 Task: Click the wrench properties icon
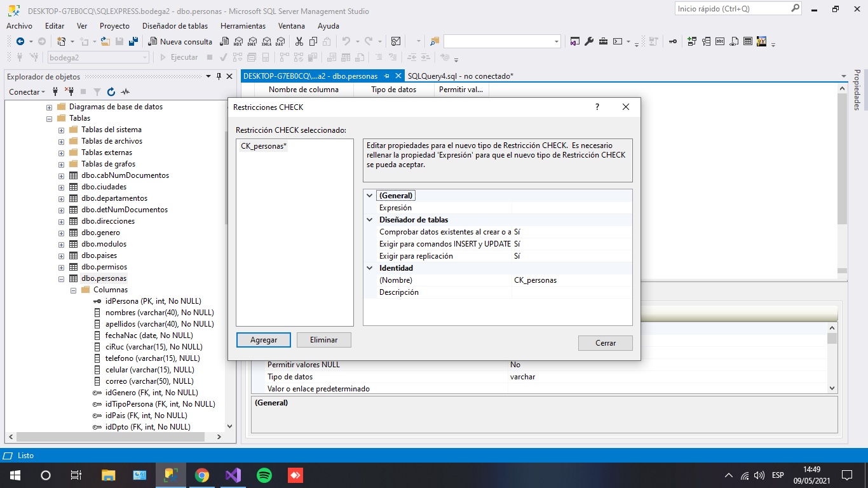(x=589, y=41)
